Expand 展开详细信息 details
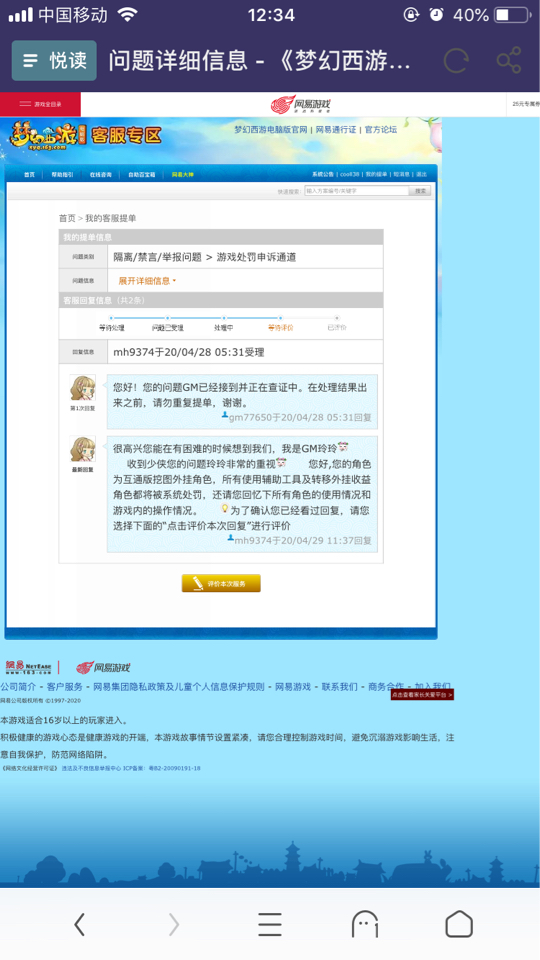 (147, 281)
